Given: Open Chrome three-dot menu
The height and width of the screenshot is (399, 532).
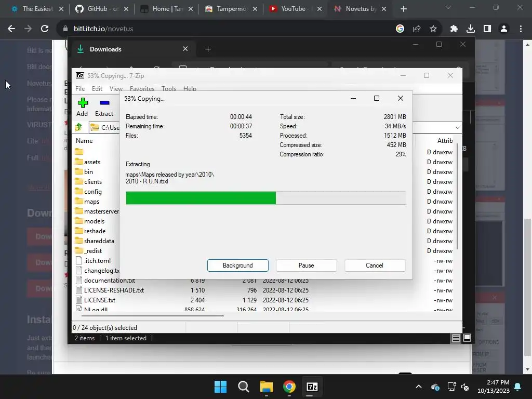Looking at the screenshot, I should click(521, 29).
